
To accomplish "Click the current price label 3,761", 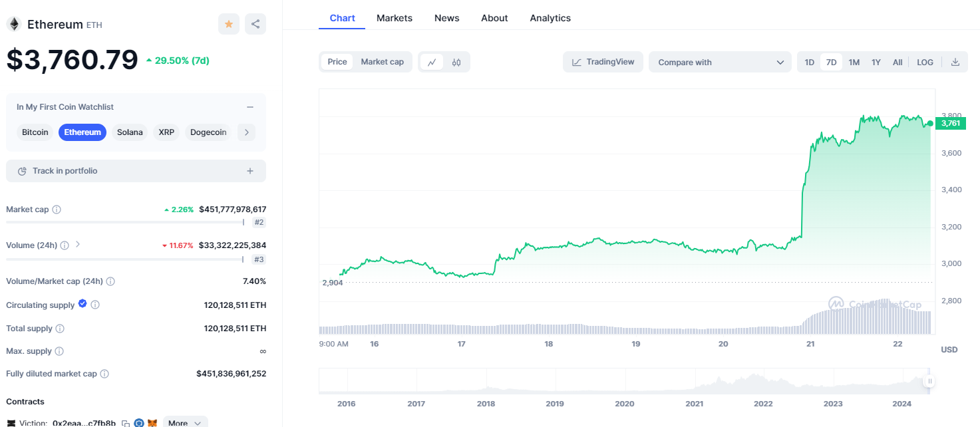I will point(949,123).
